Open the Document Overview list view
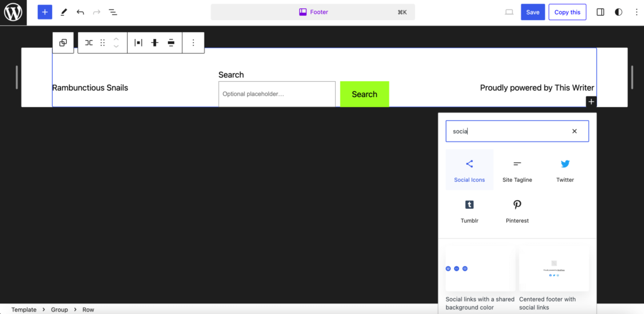This screenshot has width=644, height=314. click(113, 13)
